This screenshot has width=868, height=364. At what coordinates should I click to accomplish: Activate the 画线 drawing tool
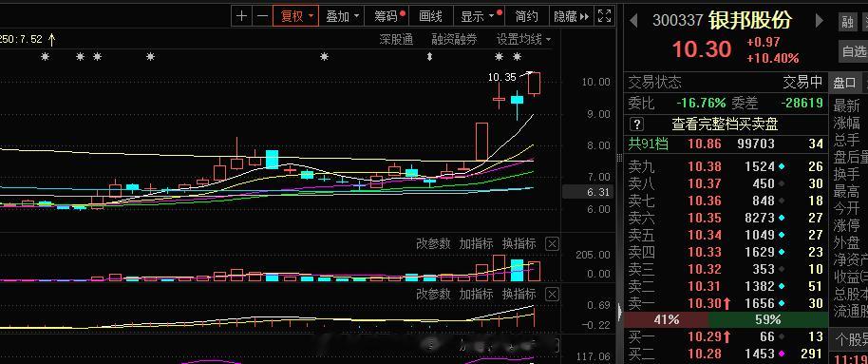tap(431, 16)
